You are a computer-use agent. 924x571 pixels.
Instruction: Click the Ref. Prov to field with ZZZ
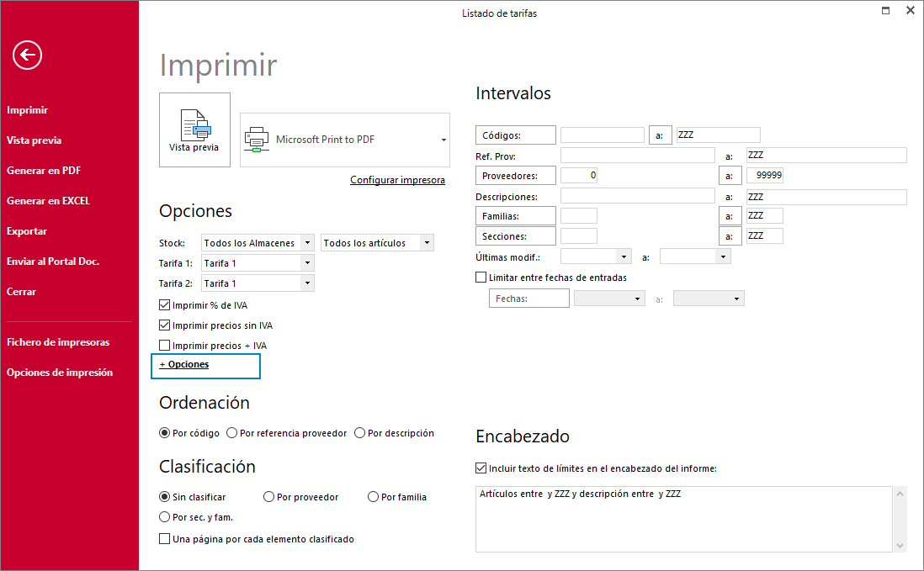click(x=826, y=156)
